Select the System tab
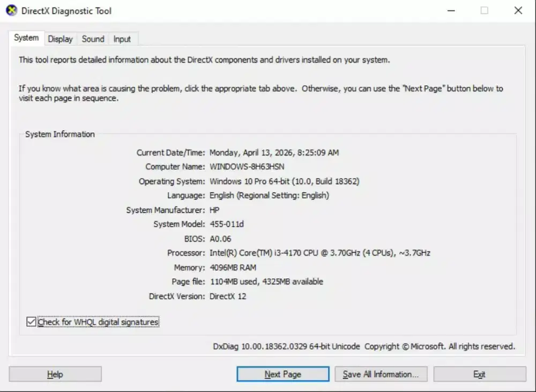The height and width of the screenshot is (392, 536). (26, 38)
